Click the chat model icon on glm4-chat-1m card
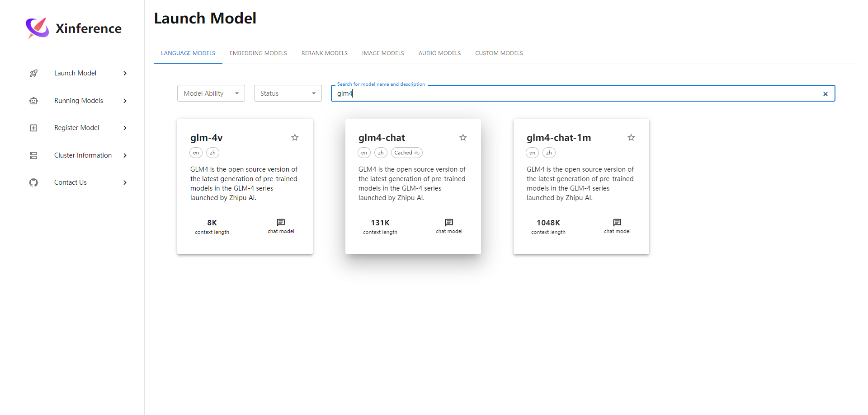Viewport: 868px width, 415px height. click(617, 222)
